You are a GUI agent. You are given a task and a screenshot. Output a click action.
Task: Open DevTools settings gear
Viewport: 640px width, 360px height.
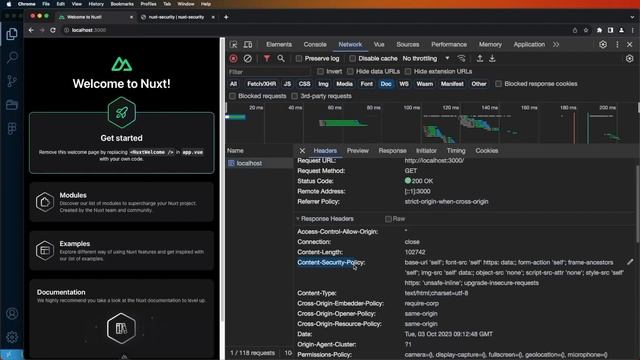[x=603, y=44]
